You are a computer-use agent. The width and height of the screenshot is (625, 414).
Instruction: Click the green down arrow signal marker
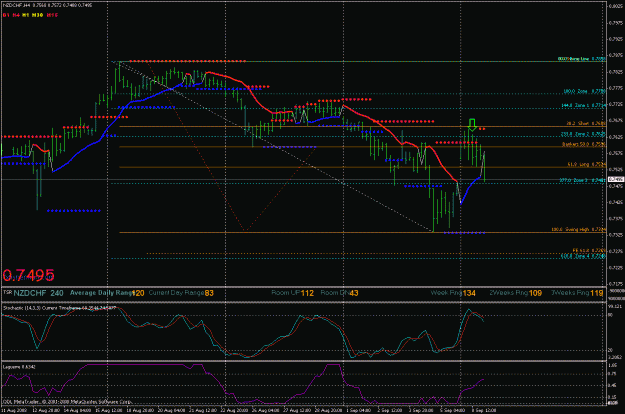click(x=472, y=125)
